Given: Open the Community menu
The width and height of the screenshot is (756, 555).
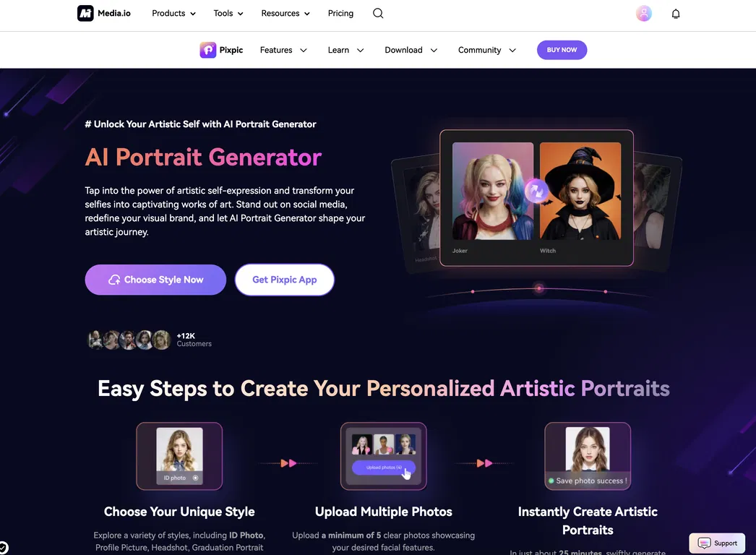Looking at the screenshot, I should [487, 50].
